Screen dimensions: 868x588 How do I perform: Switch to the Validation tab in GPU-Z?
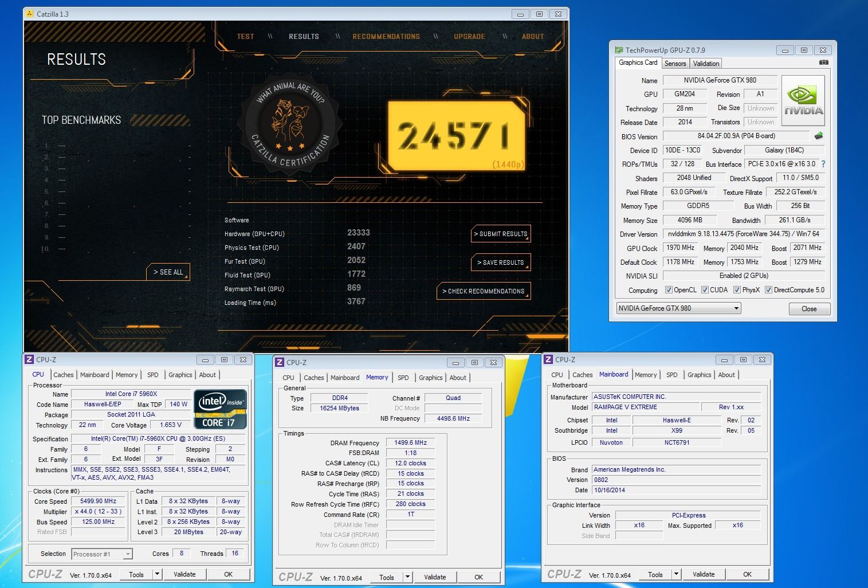[x=706, y=64]
